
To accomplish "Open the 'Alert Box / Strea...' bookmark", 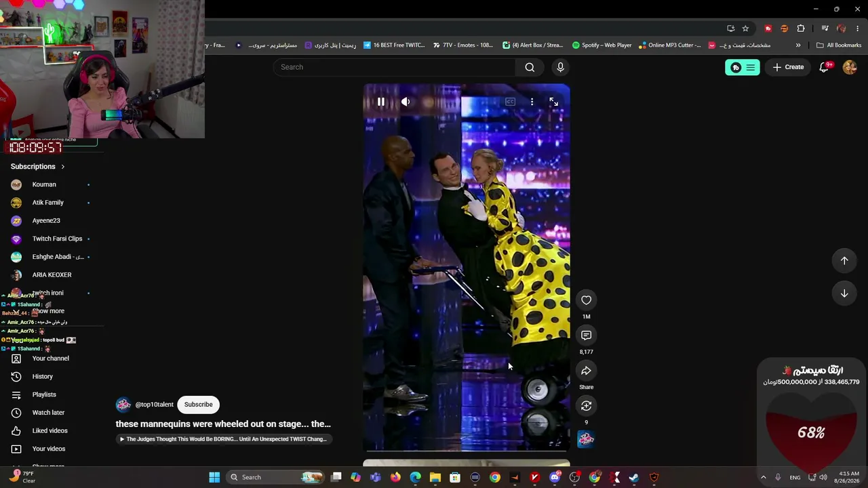I will (x=532, y=45).
